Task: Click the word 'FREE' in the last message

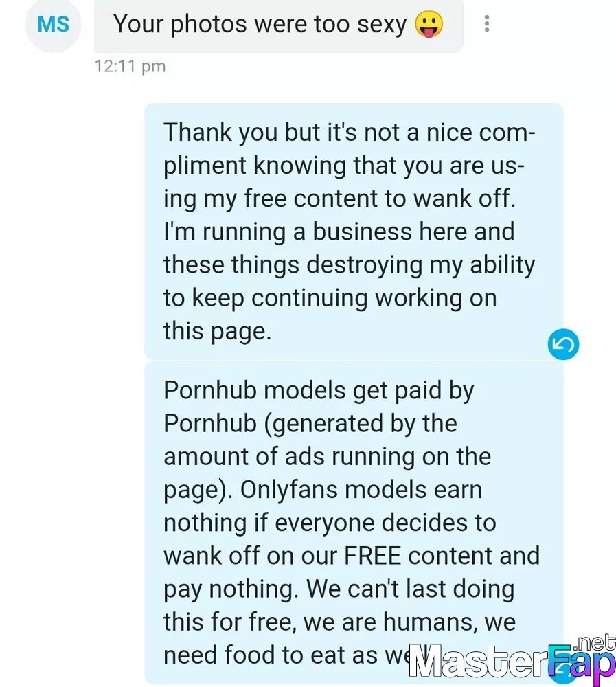Action: click(x=372, y=556)
